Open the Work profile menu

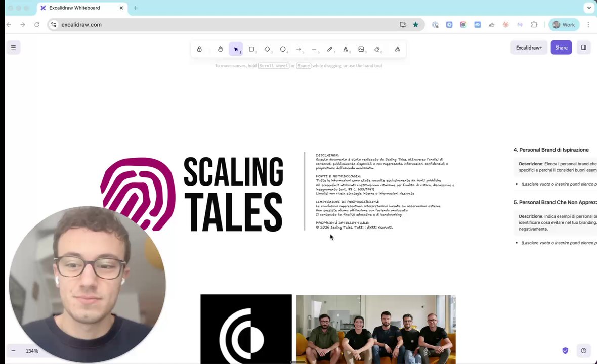(564, 25)
